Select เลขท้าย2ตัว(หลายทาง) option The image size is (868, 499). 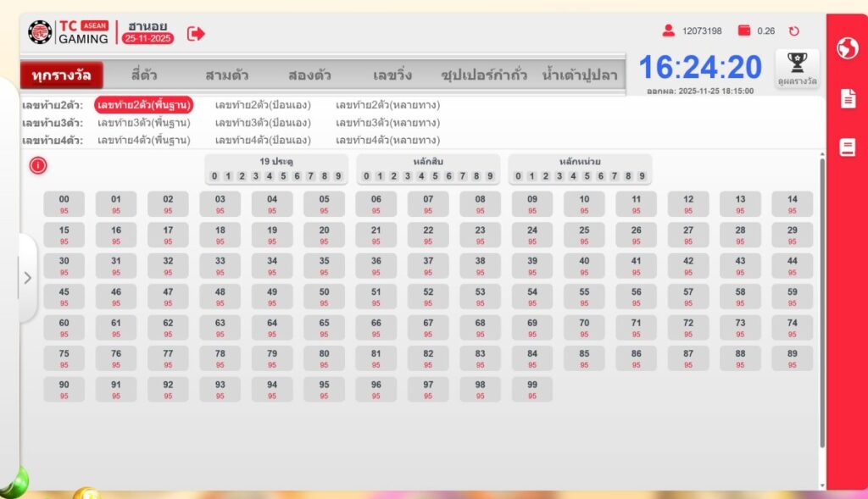tap(387, 105)
